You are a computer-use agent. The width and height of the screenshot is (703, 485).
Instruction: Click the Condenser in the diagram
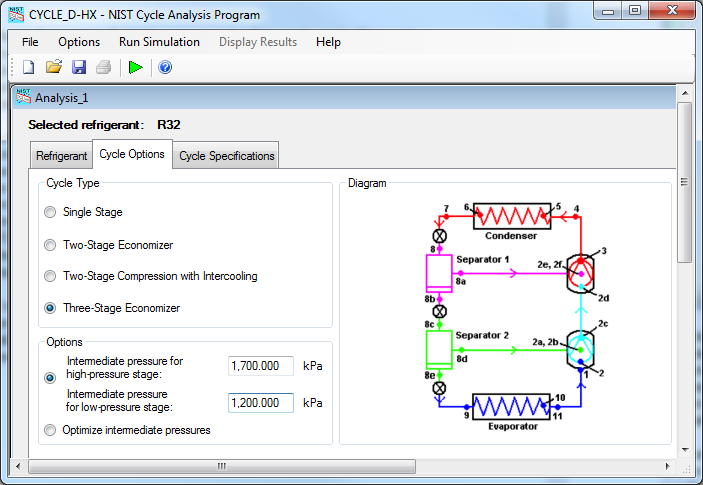point(512,216)
